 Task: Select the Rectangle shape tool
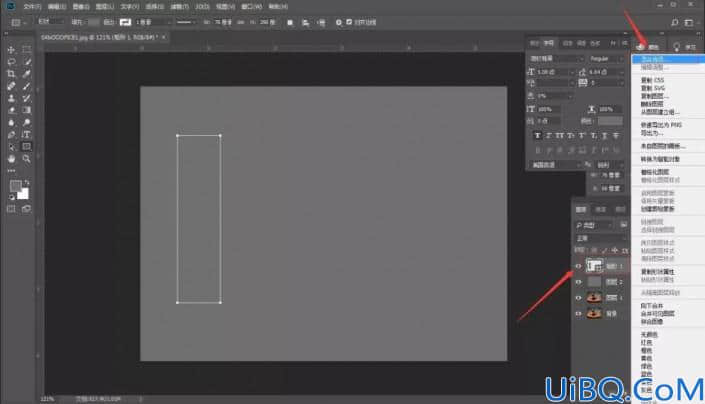click(27, 147)
